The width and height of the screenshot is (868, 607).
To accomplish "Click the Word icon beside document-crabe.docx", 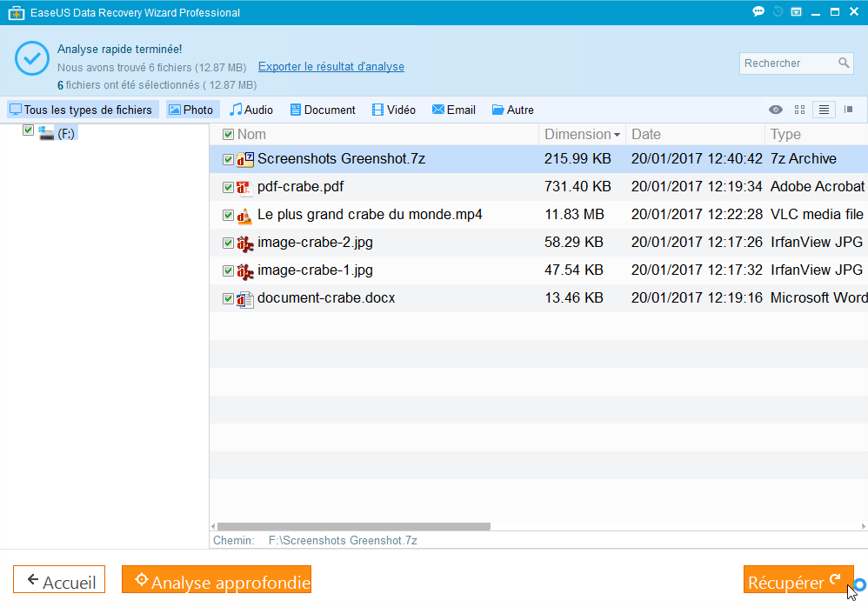I will [x=245, y=299].
